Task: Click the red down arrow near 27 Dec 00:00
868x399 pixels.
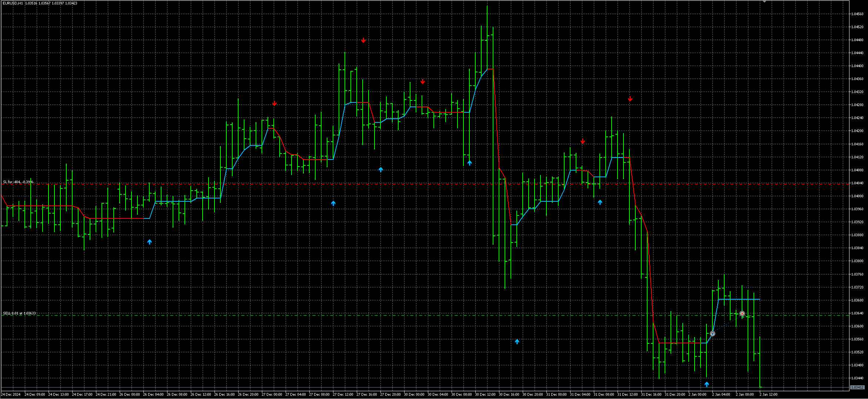Action: [274, 103]
